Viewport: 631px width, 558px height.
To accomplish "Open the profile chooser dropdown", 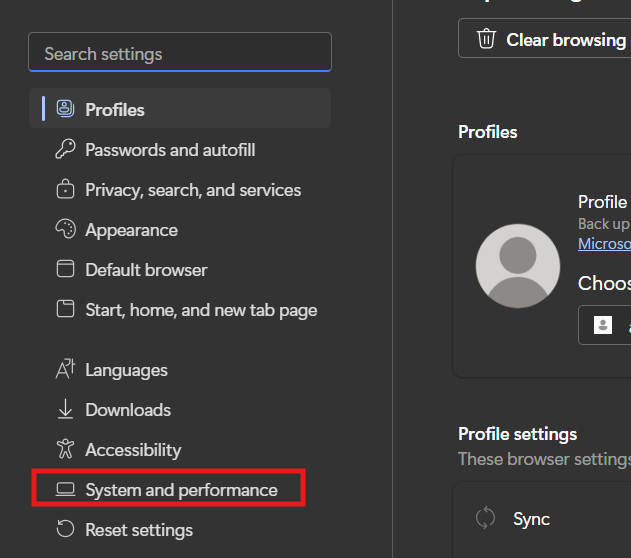I will [604, 325].
